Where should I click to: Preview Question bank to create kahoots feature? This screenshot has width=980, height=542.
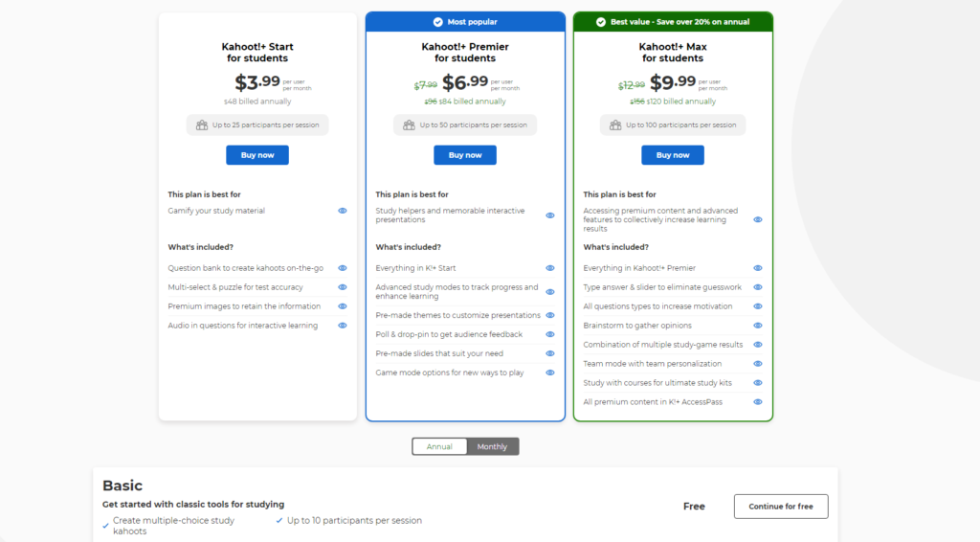click(x=343, y=268)
